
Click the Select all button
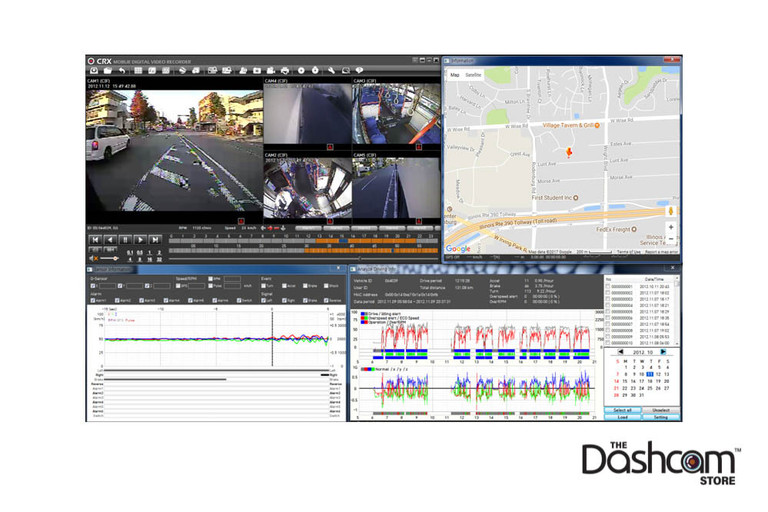(624, 410)
